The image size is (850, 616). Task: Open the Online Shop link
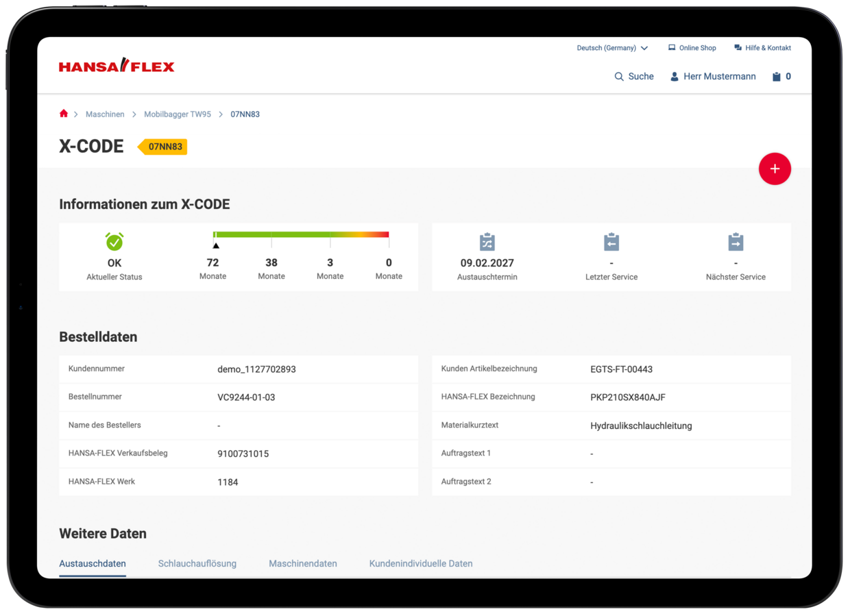(x=692, y=48)
